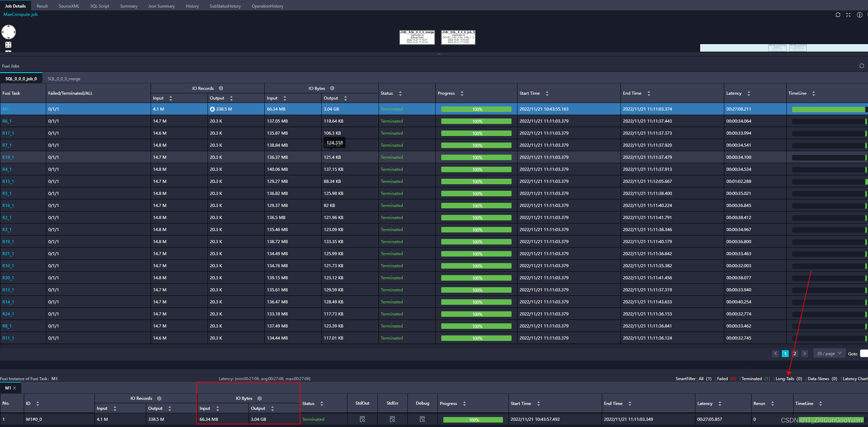The height and width of the screenshot is (427, 868).
Task: Select page 2 in pagination
Action: pyautogui.click(x=795, y=353)
